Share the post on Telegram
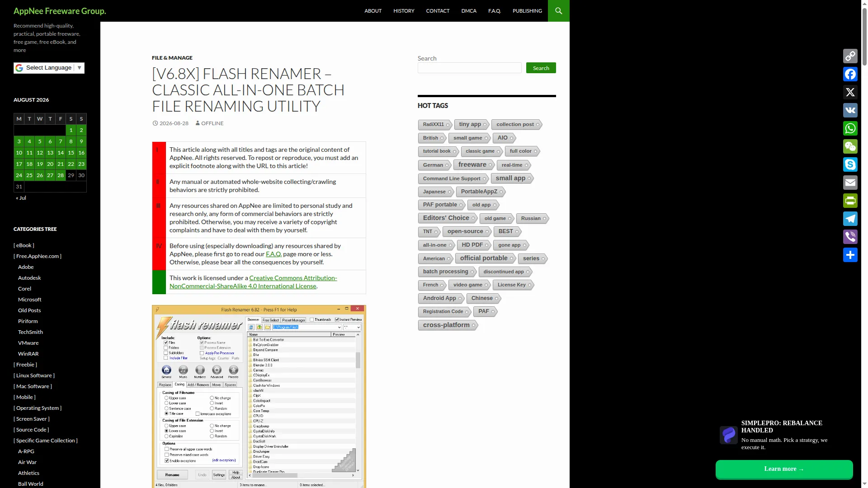The image size is (868, 488). [850, 219]
